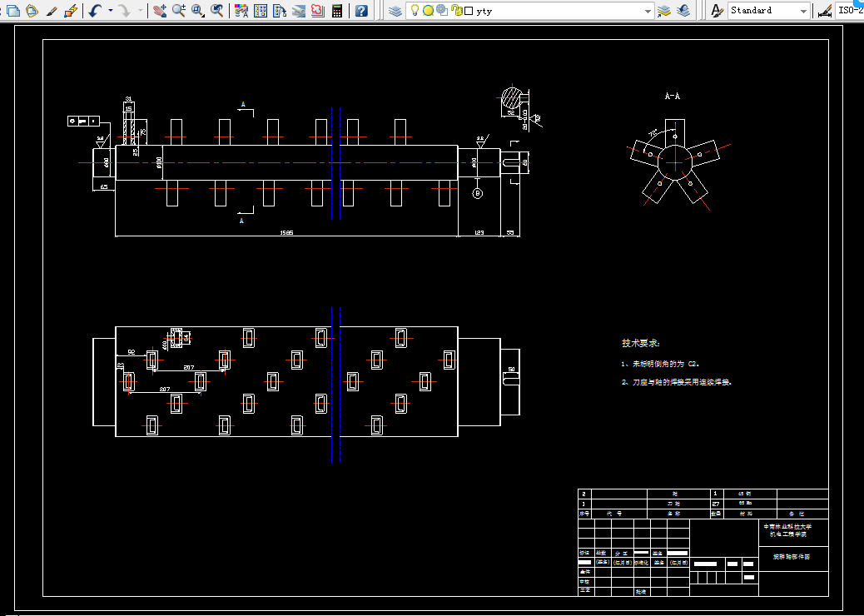Expand the Undo history dropdown arrow
864x616 pixels.
(111, 10)
